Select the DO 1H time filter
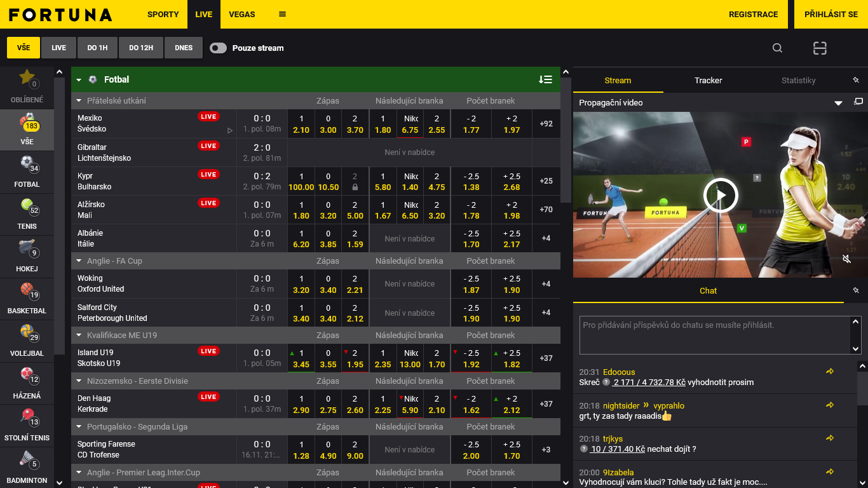The width and height of the screenshot is (868, 488). point(97,48)
